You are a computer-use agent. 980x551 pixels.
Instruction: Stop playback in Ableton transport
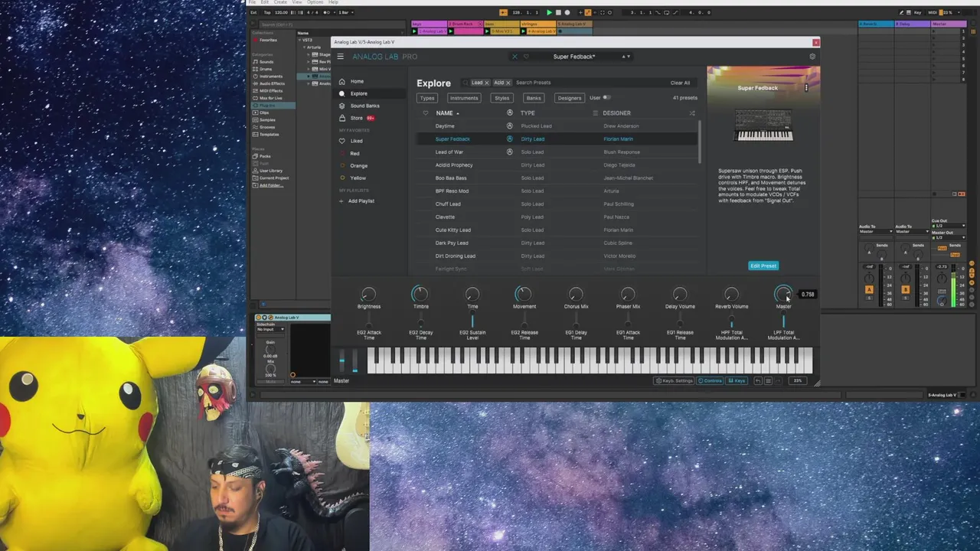pos(558,12)
